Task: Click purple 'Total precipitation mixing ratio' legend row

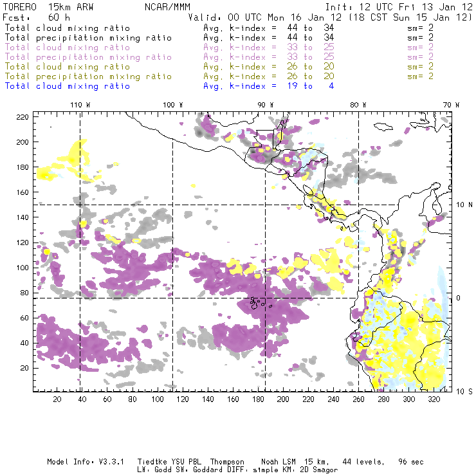Action: tap(219, 57)
